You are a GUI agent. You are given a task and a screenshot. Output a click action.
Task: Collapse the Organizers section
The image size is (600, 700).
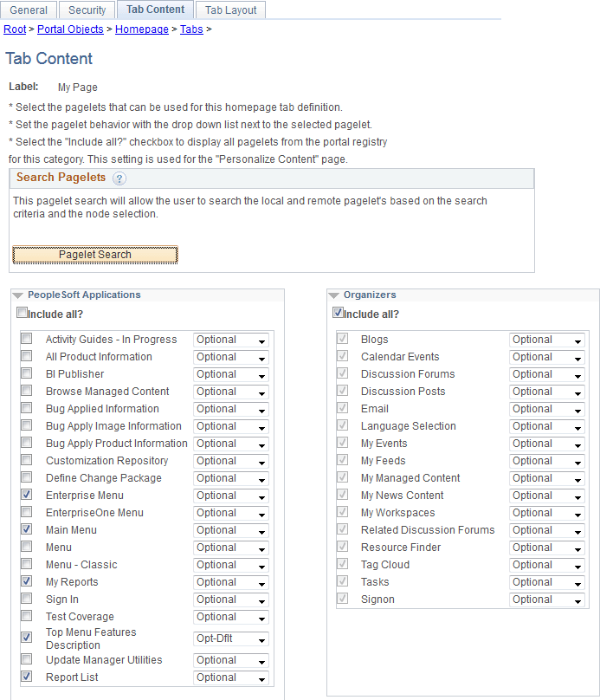click(x=333, y=295)
